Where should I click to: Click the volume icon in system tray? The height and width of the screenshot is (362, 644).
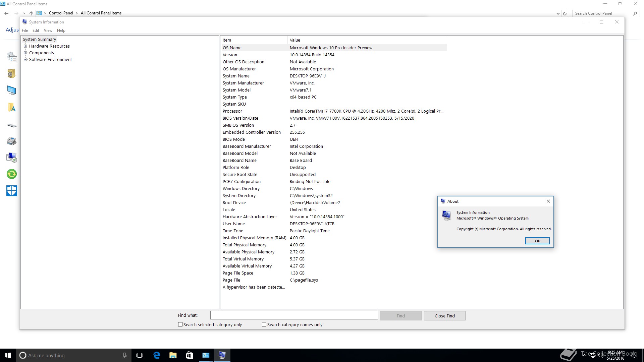point(600,355)
